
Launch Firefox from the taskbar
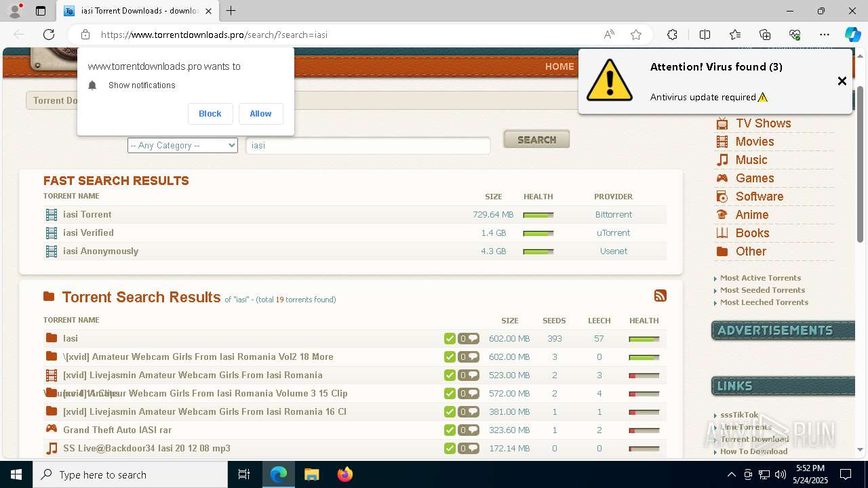pyautogui.click(x=344, y=474)
